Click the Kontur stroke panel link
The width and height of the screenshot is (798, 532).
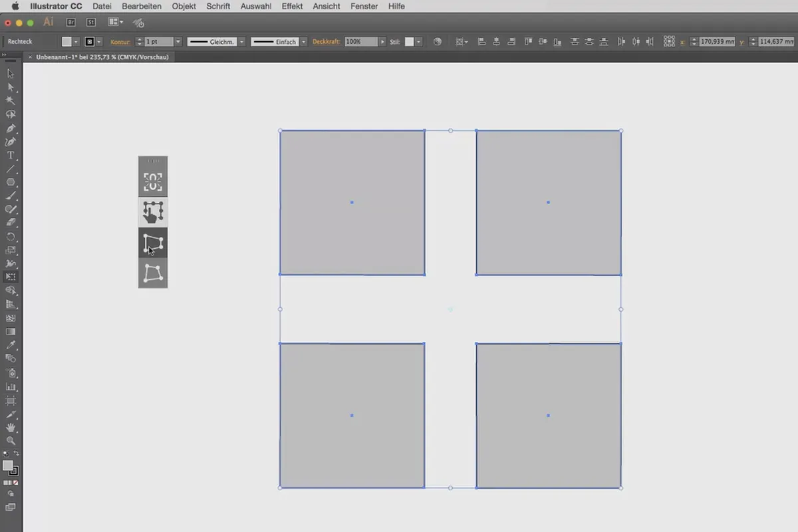[x=120, y=41]
